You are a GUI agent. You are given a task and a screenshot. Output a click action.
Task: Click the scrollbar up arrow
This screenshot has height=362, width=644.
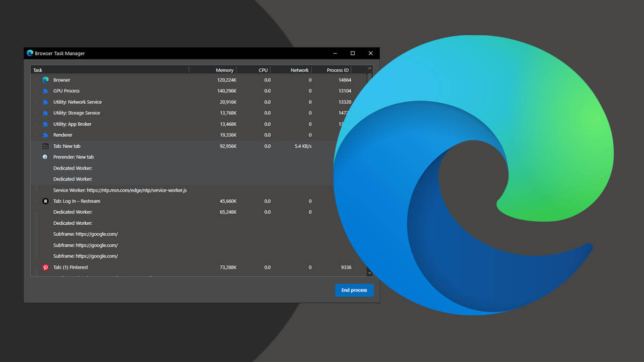click(370, 69)
